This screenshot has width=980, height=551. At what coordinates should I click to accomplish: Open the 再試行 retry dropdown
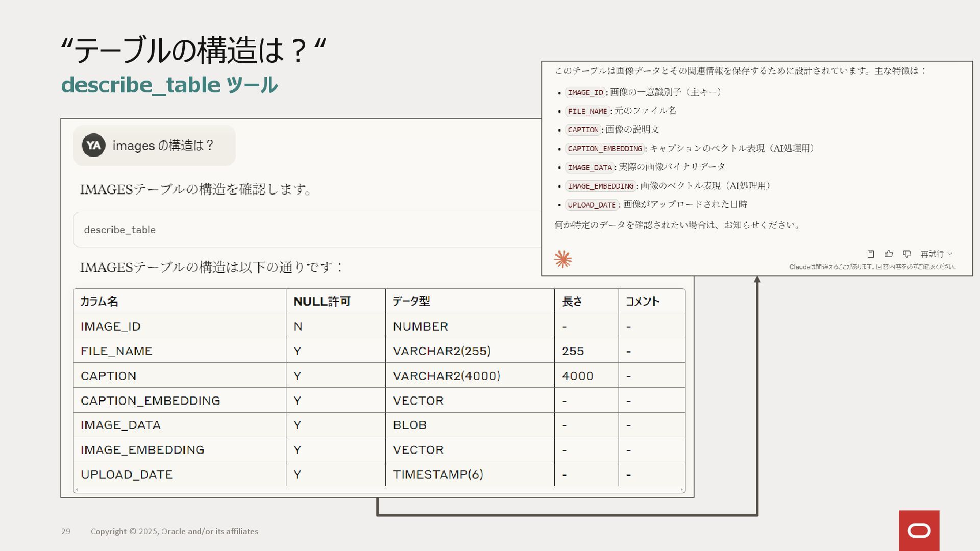coord(936,254)
